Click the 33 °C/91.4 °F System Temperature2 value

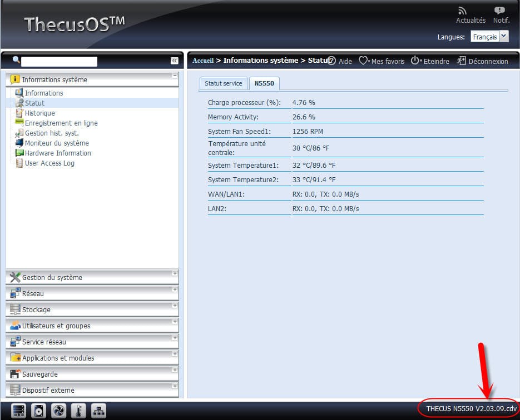tap(314, 180)
